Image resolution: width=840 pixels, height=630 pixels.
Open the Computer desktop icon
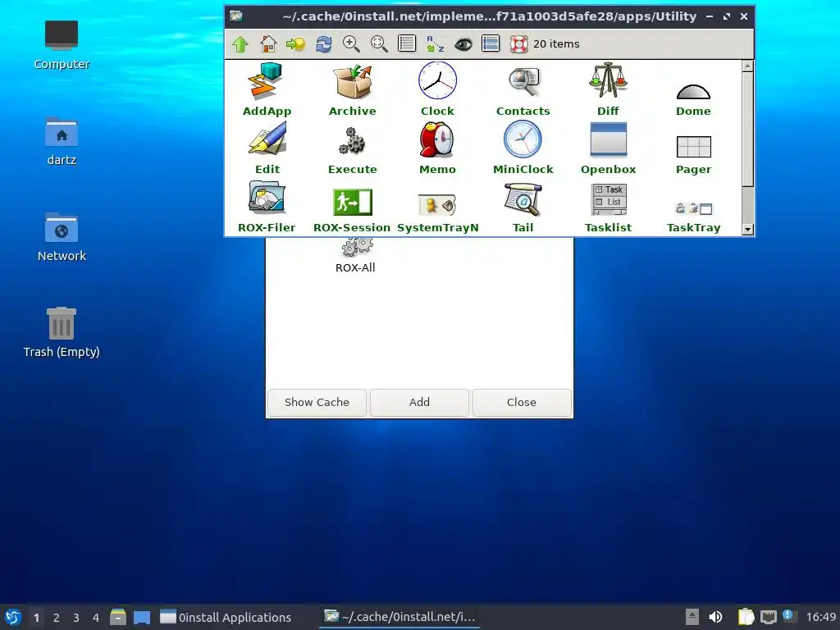point(62,45)
